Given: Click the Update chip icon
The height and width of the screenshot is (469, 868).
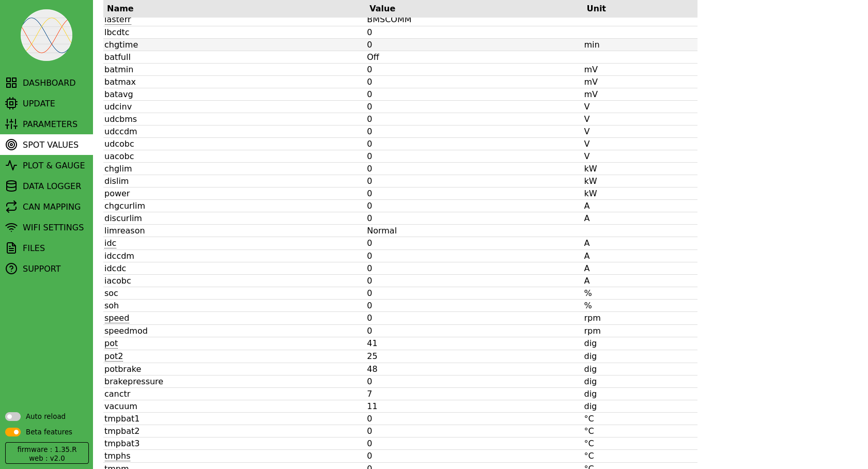Looking at the screenshot, I should coord(11,103).
